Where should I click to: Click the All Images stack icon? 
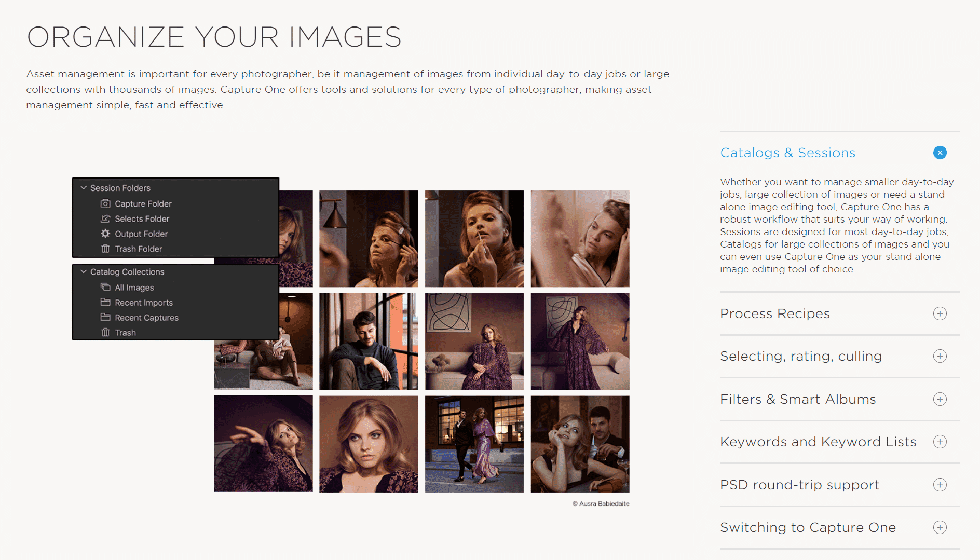(105, 287)
